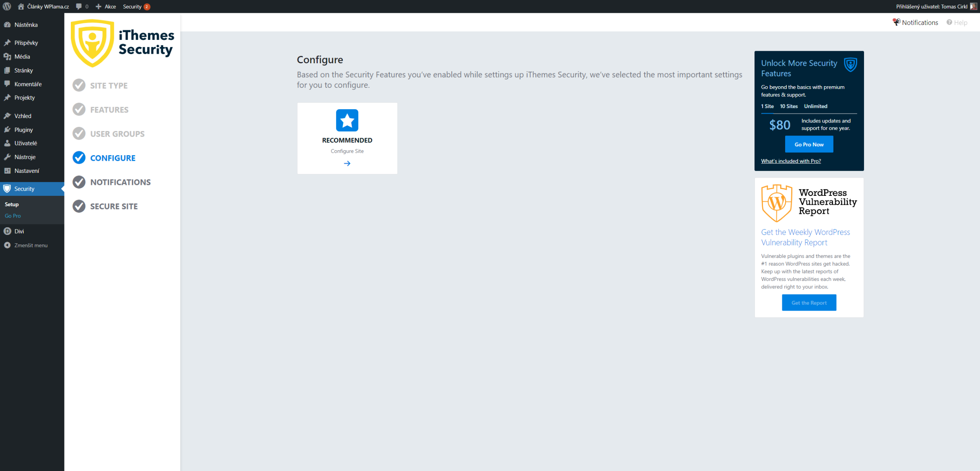980x471 pixels.
Task: Click Akce in the admin bar
Action: (x=110, y=6)
